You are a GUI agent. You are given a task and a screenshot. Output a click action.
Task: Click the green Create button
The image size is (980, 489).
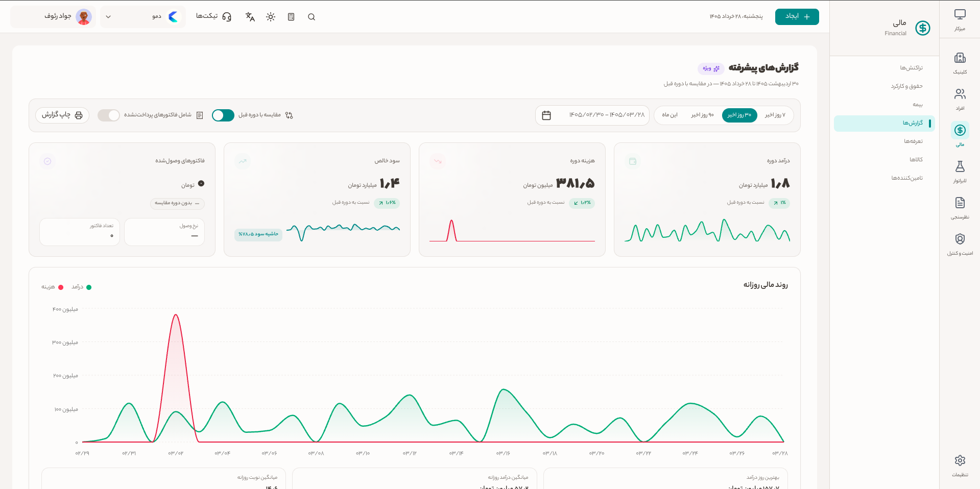pos(797,17)
